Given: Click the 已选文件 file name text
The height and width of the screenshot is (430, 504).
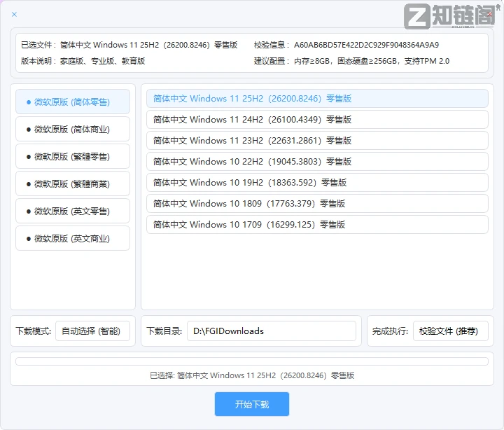Looking at the screenshot, I should pos(148,45).
